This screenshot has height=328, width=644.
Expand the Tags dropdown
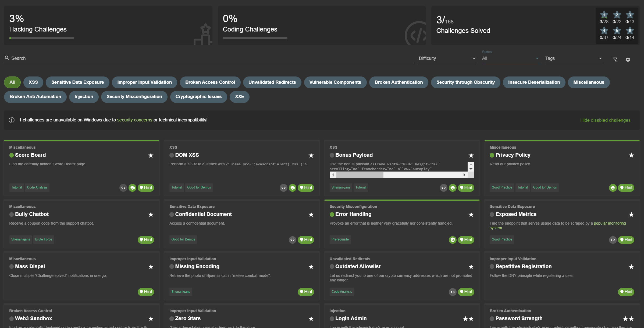574,58
